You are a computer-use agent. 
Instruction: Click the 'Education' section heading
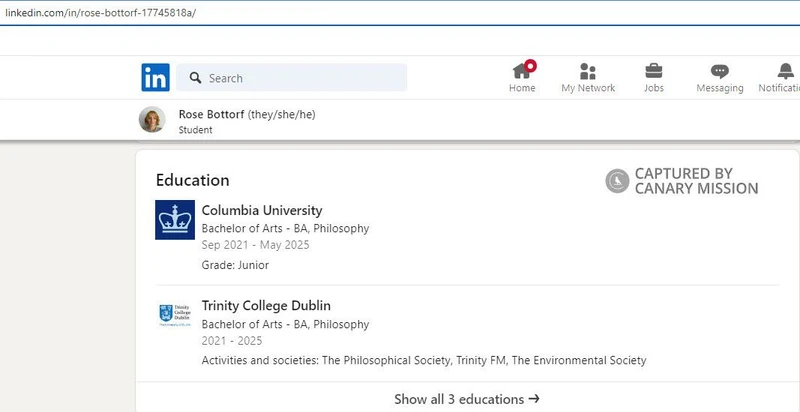coord(192,180)
